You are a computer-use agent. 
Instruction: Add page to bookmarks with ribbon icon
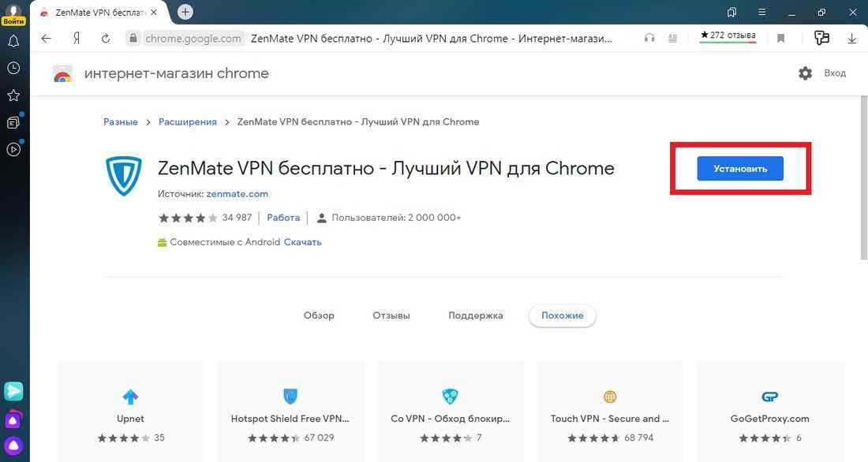click(780, 38)
